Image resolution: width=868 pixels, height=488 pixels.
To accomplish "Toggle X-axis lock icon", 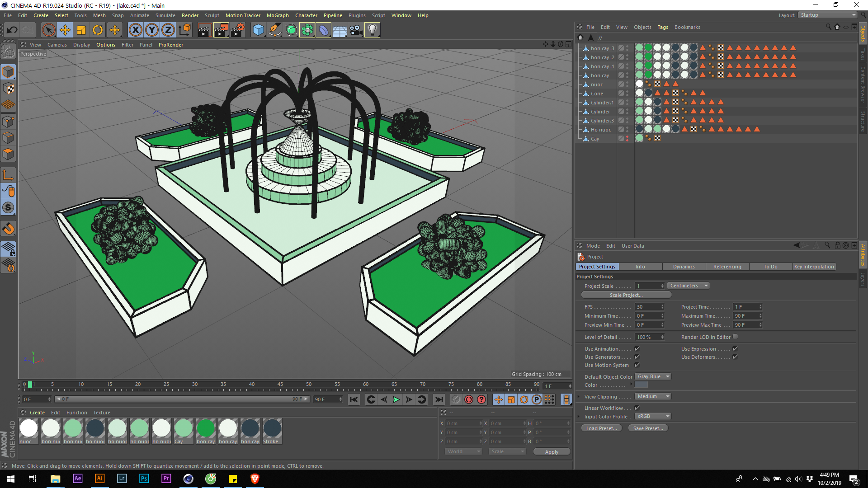I will (x=135, y=30).
